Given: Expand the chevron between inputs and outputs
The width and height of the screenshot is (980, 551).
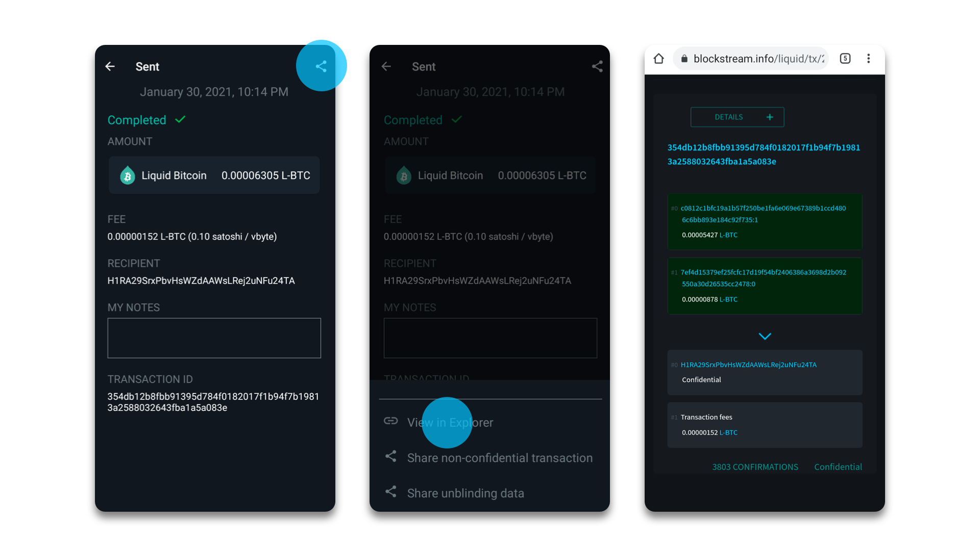Looking at the screenshot, I should pos(765,336).
